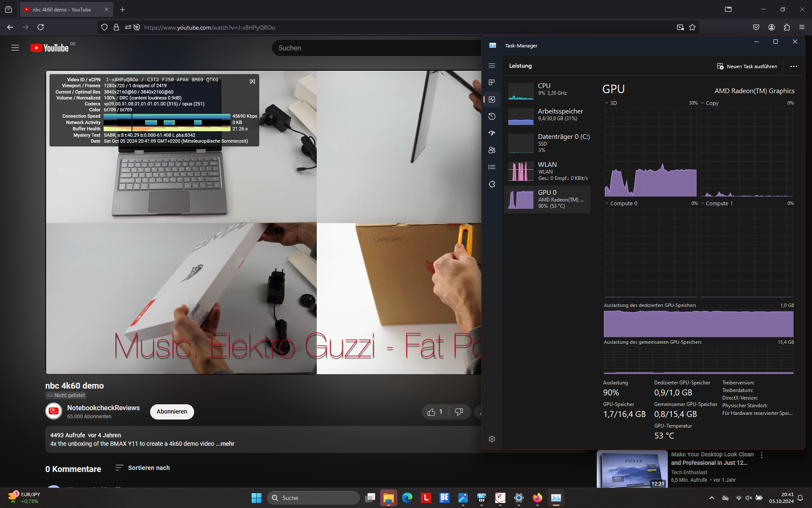Click Neuen Task ausführen button
Image resolution: width=812 pixels, height=508 pixels.
[x=747, y=66]
